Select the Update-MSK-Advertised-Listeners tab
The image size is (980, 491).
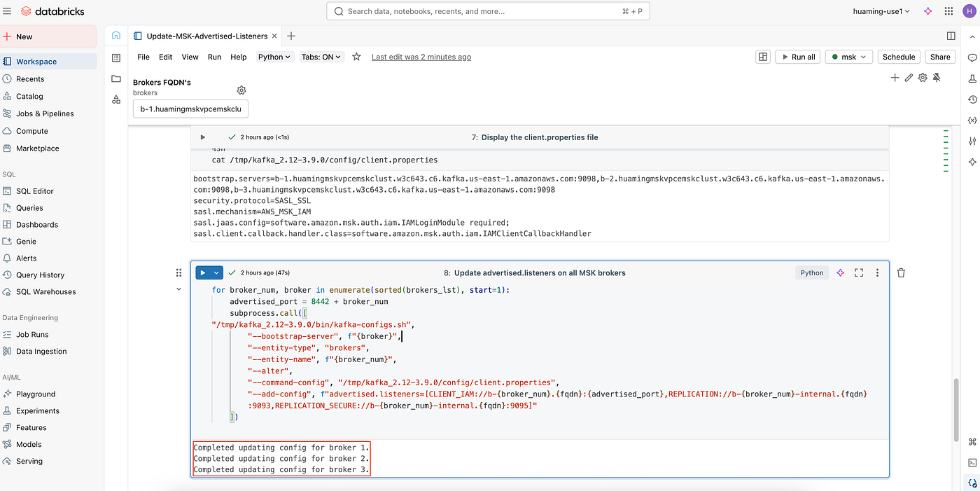[205, 36]
